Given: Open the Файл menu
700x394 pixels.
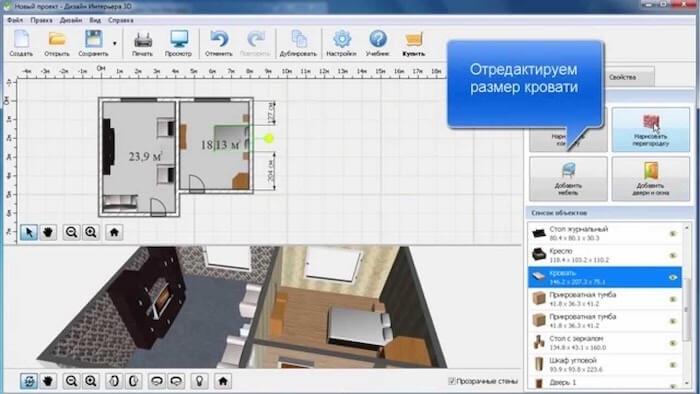Looking at the screenshot, I should point(15,20).
